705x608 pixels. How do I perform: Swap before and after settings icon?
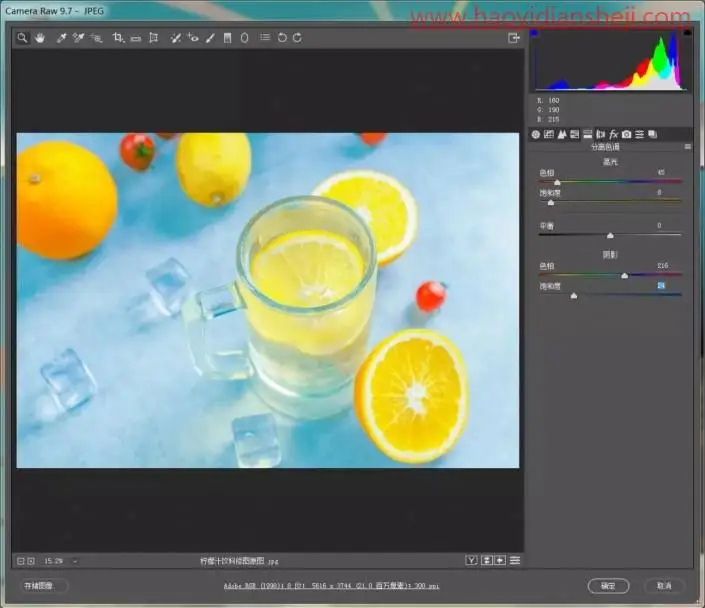tap(486, 560)
